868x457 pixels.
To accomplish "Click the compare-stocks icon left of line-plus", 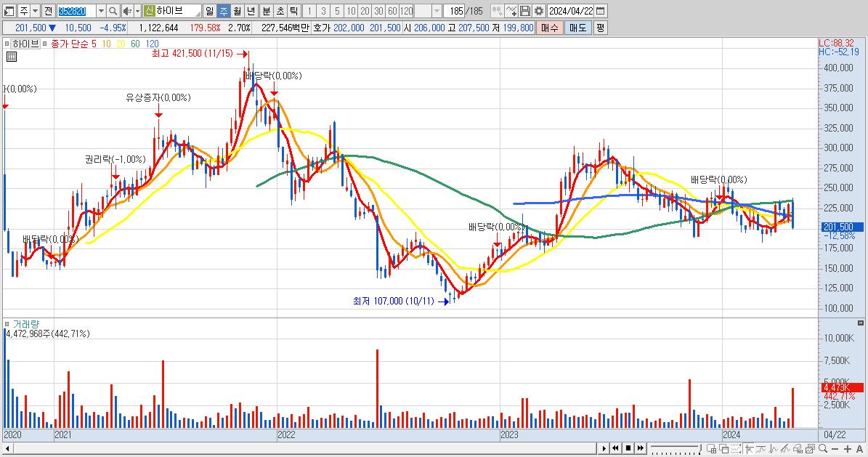I will tap(497, 10).
